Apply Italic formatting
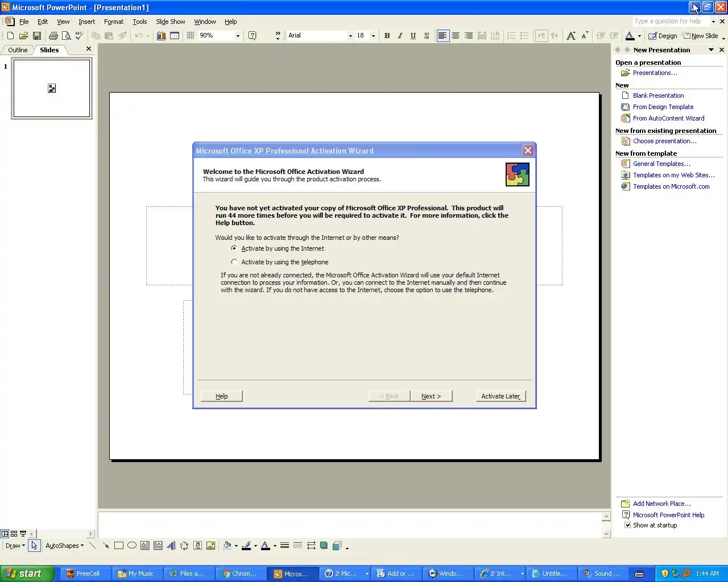The height and width of the screenshot is (582, 728). 400,36
